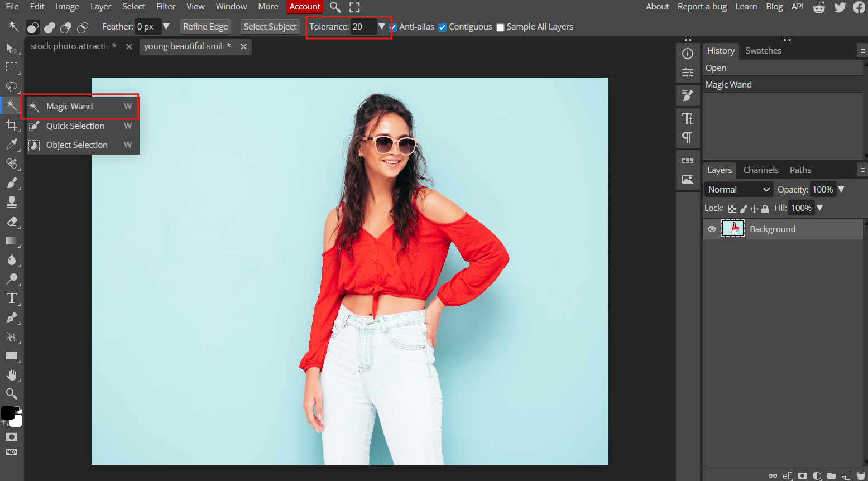Screen dimensions: 868x481
Task: Open the Feather value dropdown
Action: (x=166, y=26)
